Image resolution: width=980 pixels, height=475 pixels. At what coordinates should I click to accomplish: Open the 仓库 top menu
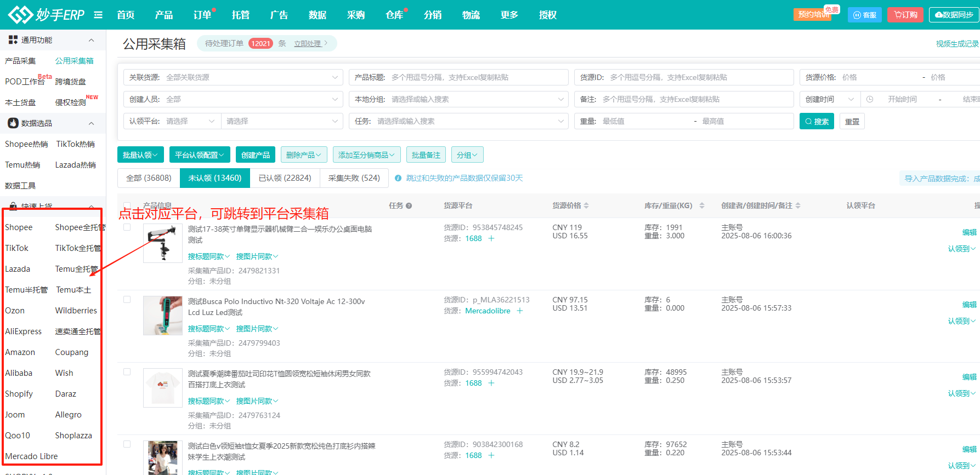click(x=394, y=15)
